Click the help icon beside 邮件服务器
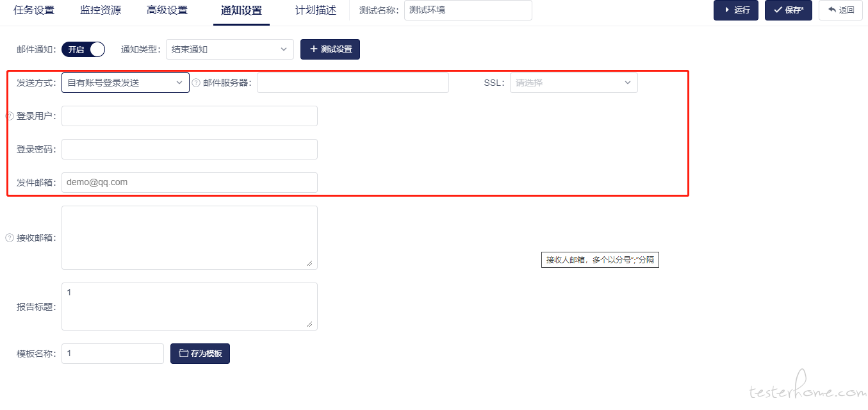This screenshot has width=868, height=410. pos(196,83)
